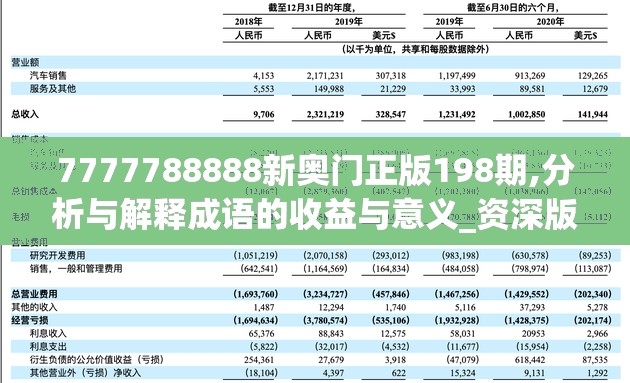The image size is (630, 383).
Task: Click 2019年 header under 截至6月30日的六个月
Action: pos(449,21)
